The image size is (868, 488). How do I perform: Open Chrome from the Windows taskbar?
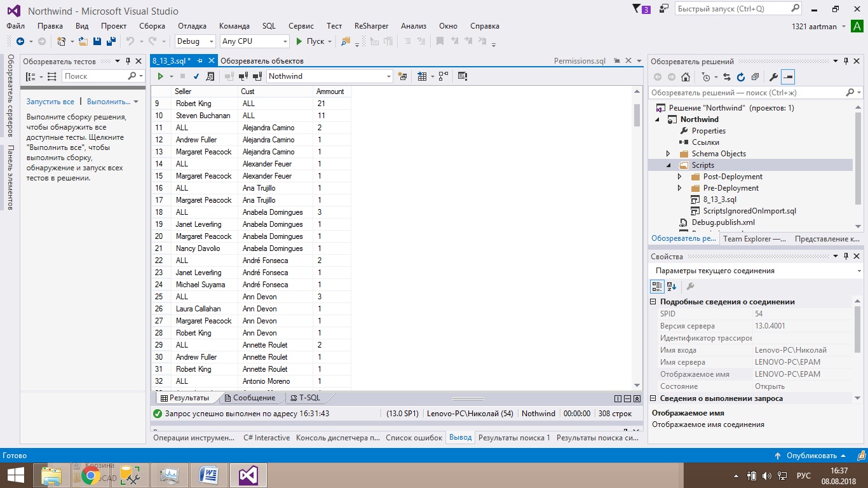point(90,475)
